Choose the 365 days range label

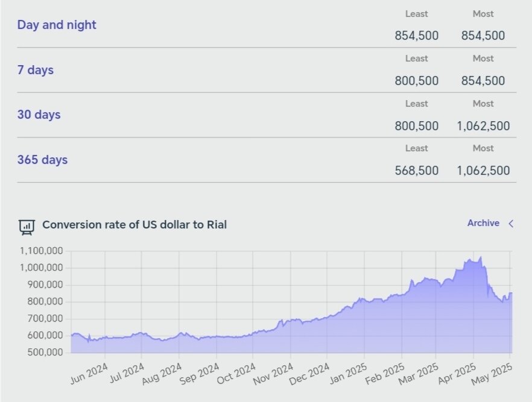[42, 160]
